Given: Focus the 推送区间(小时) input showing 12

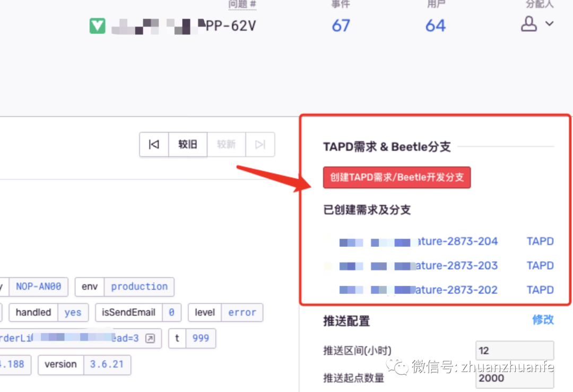Looking at the screenshot, I should click(x=515, y=351).
